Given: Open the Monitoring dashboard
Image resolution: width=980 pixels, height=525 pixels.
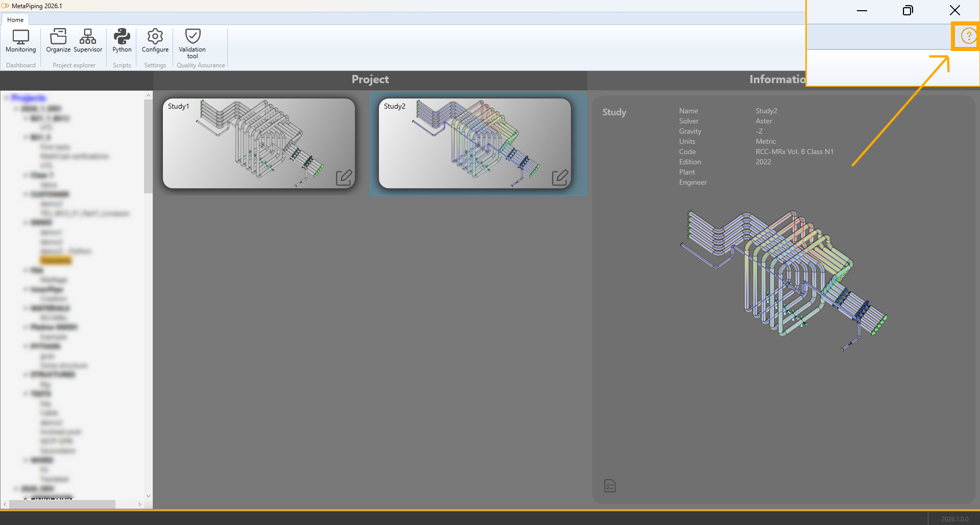Looking at the screenshot, I should click(x=21, y=41).
